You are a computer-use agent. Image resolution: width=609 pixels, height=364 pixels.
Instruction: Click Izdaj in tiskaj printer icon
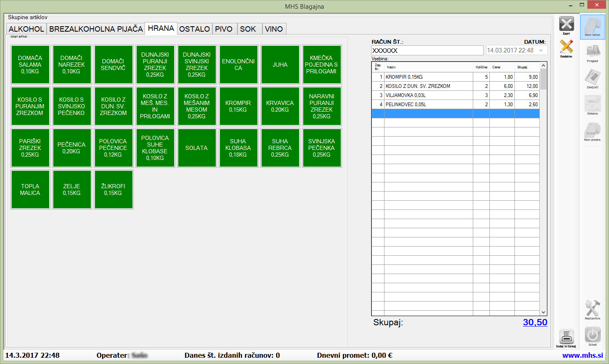pos(566,337)
